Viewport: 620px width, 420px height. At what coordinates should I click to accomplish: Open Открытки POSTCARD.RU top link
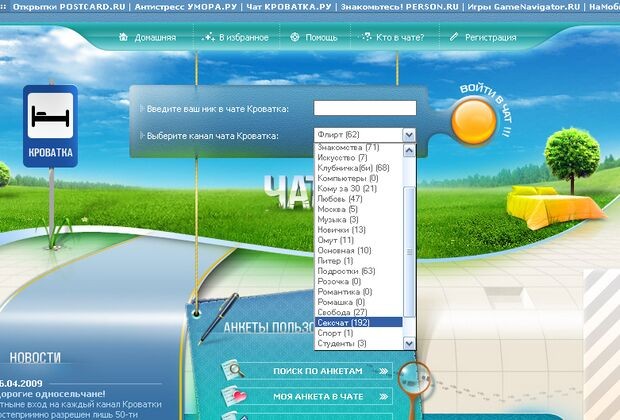(x=69, y=7)
